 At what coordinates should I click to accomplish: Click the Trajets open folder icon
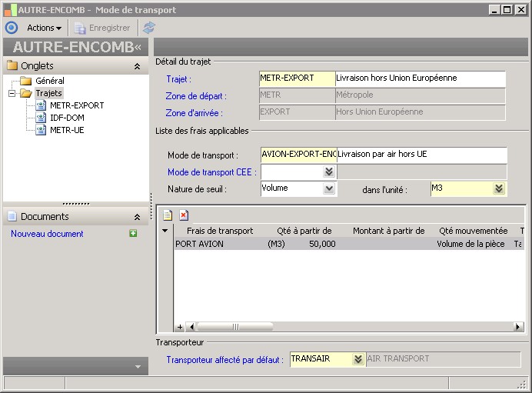[x=26, y=93]
